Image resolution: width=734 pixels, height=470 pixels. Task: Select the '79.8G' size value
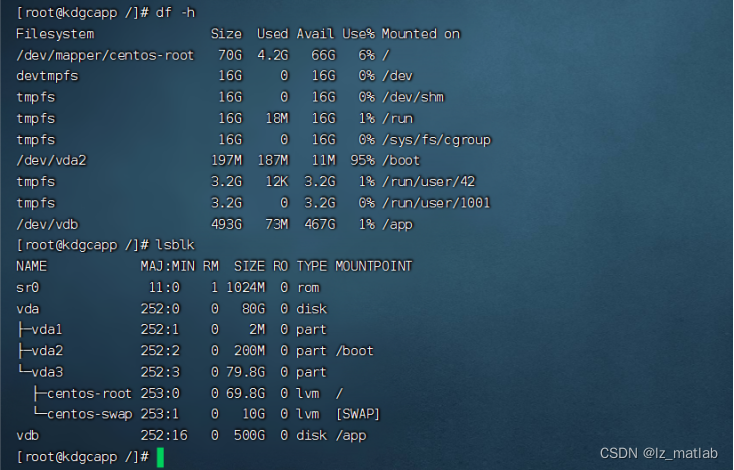[x=246, y=372]
